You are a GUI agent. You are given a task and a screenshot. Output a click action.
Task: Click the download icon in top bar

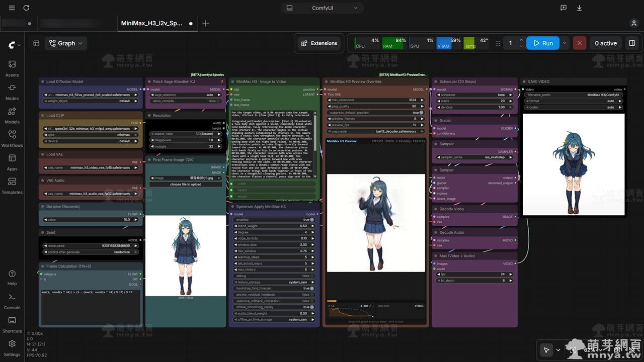(x=579, y=8)
